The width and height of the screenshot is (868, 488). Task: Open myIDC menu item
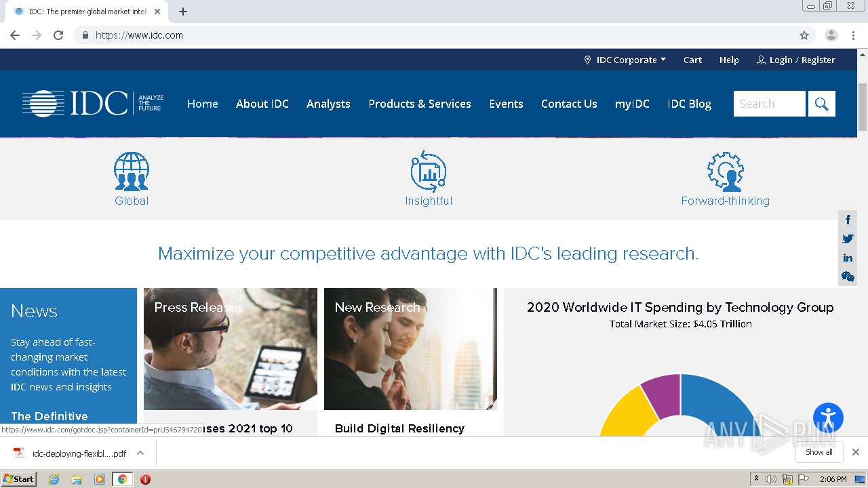632,104
